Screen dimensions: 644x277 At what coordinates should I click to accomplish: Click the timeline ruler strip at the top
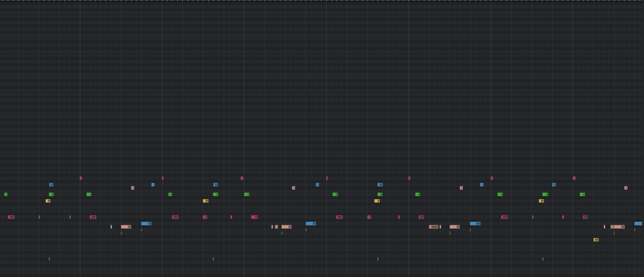click(x=322, y=1)
